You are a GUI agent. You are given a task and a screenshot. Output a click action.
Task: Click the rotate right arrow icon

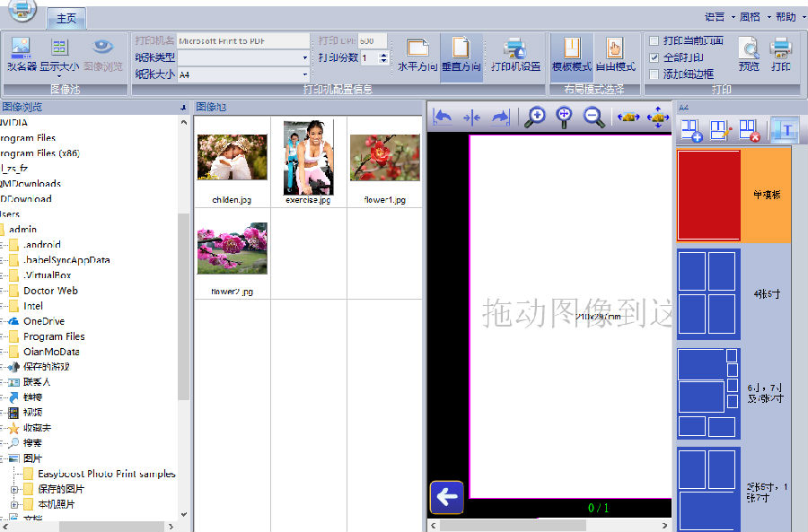500,117
